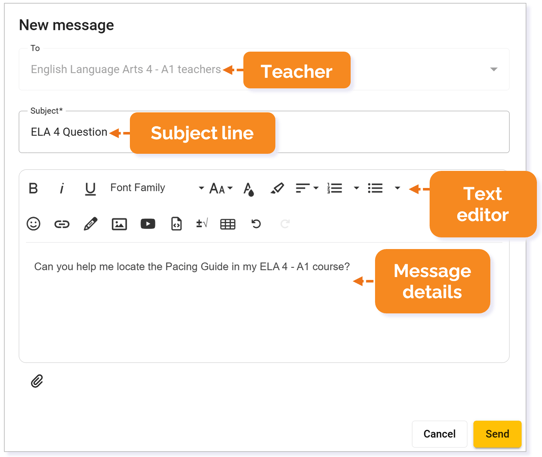Undo the last edit
This screenshot has height=457, width=542.
pos(256,224)
